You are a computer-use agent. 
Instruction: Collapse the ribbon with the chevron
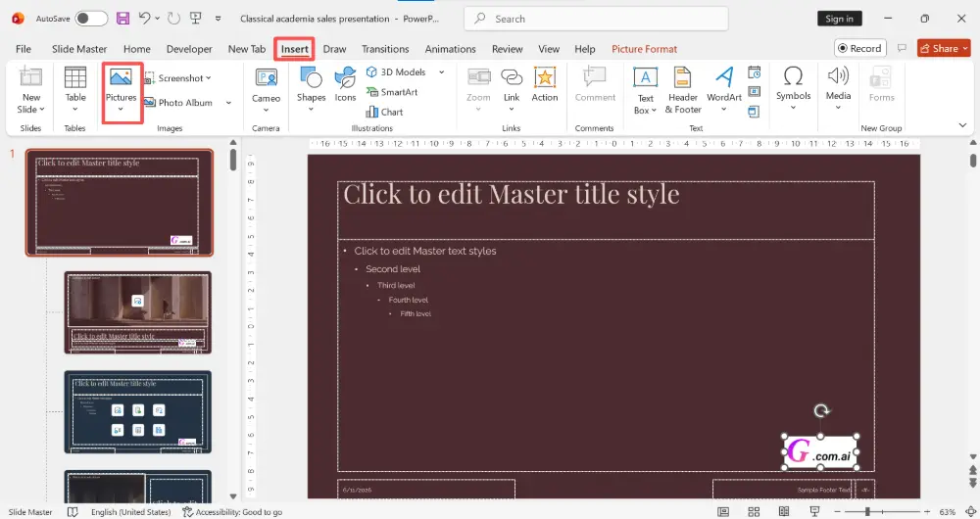point(962,125)
